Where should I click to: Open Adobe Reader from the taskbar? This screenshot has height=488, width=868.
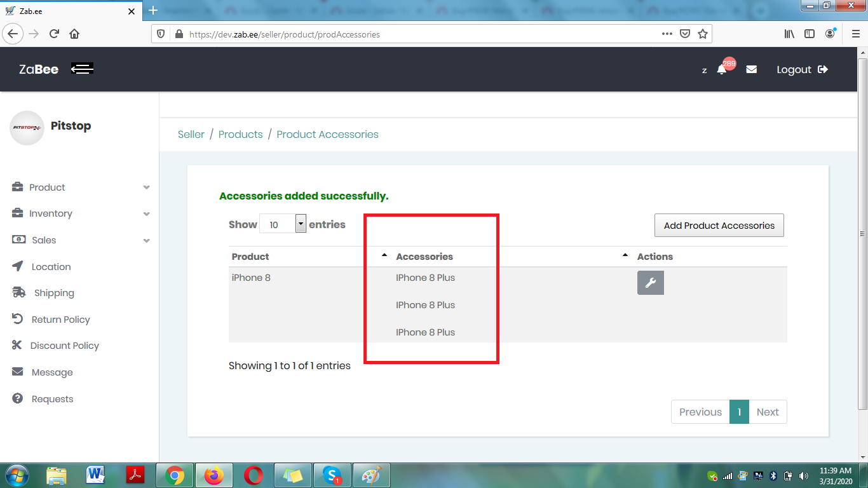pos(135,475)
